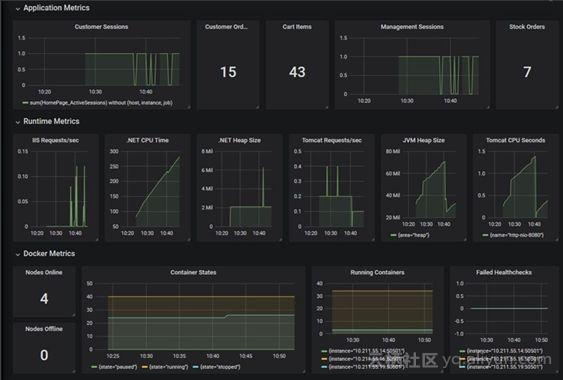Toggle Running Containers 10.211.55.19:50501 legend entry
The image size is (563, 380).
(367, 367)
